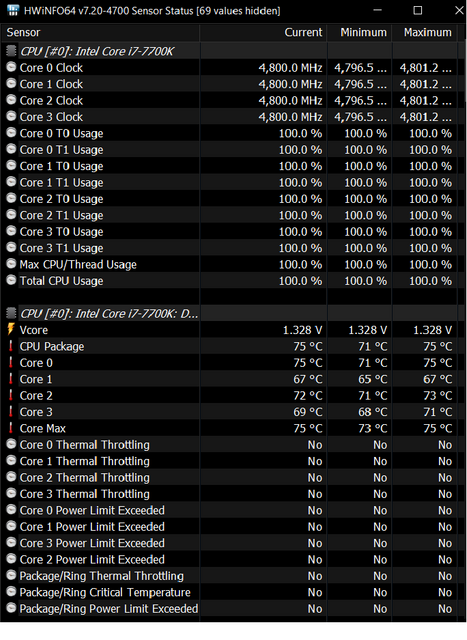Click the icon beside Core 2 T0 Usage
Image resolution: width=467 pixels, height=640 pixels.
(x=11, y=198)
